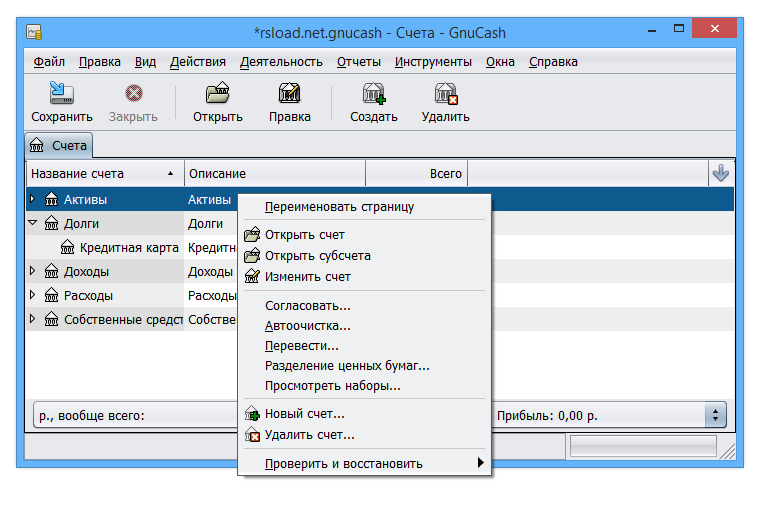
Task: Expand the Собственные средства account tree
Action: click(33, 319)
